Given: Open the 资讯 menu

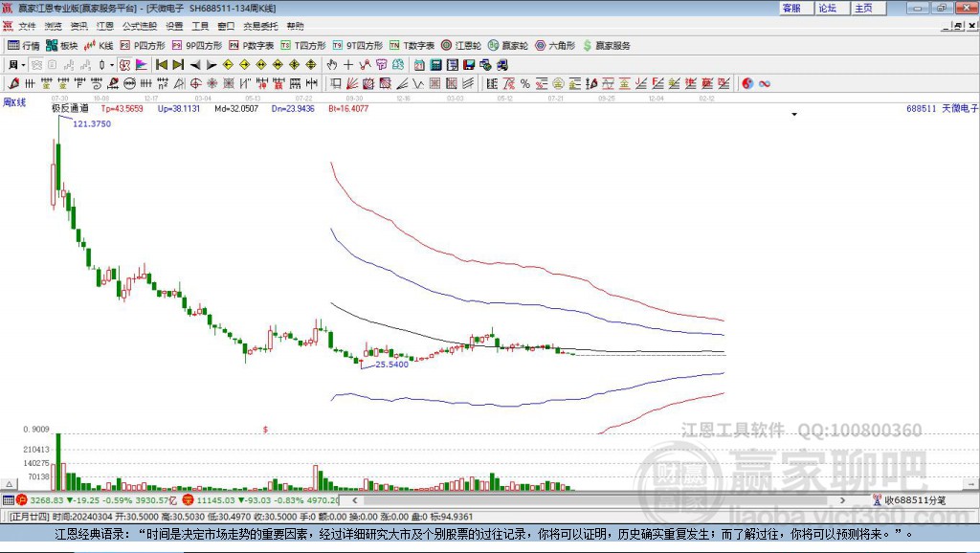Looking at the screenshot, I should tap(78, 26).
